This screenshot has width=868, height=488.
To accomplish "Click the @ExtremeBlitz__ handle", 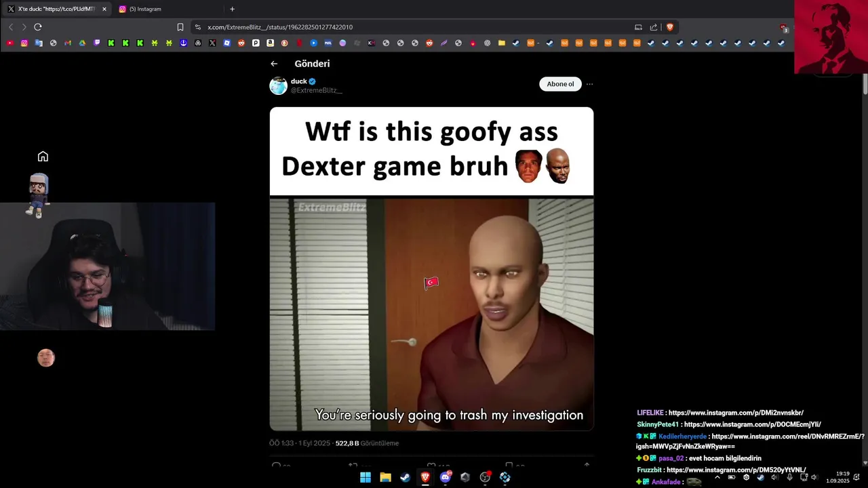I will tap(316, 90).
